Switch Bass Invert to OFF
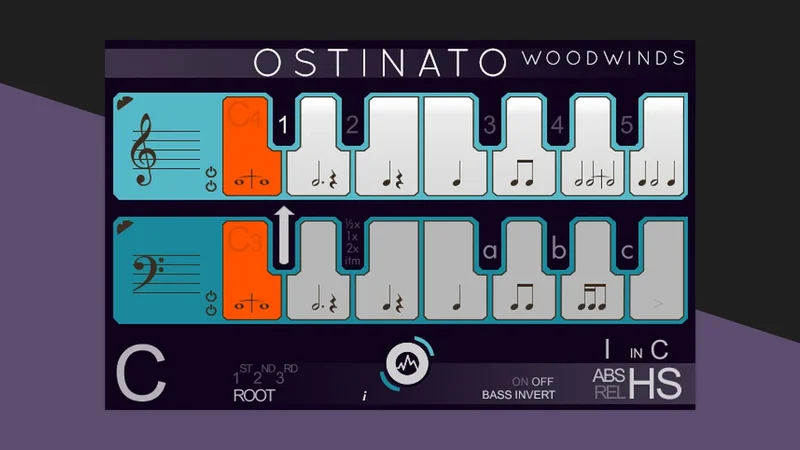Screen dimensions: 800x450 (542, 382)
